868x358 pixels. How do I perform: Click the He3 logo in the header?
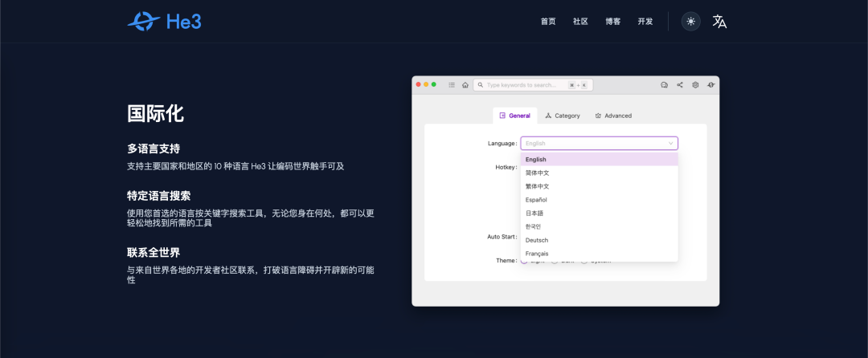point(165,22)
